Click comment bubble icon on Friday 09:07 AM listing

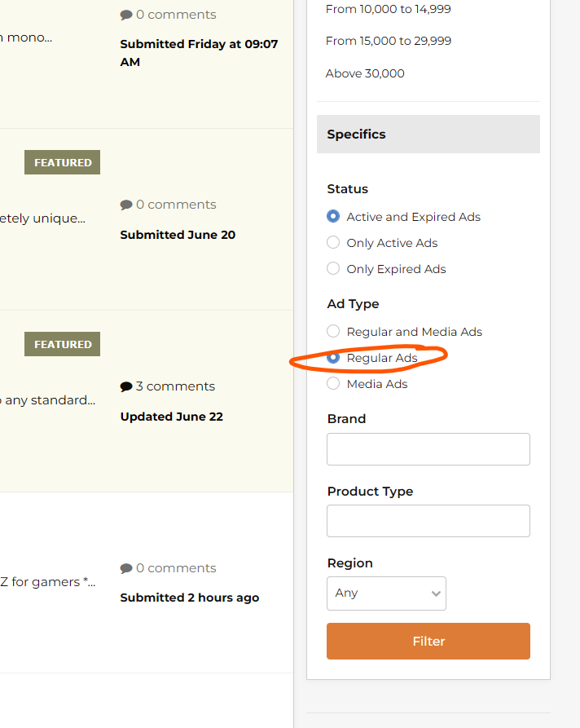[126, 15]
